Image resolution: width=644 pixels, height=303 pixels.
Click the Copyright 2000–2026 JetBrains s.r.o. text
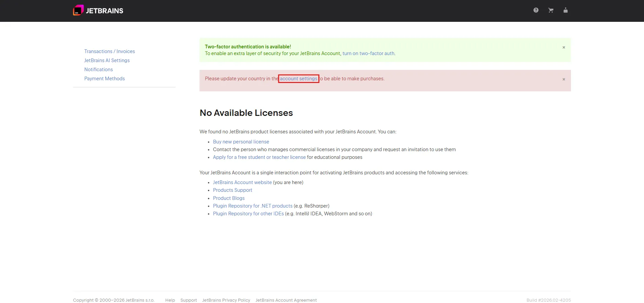click(x=114, y=300)
